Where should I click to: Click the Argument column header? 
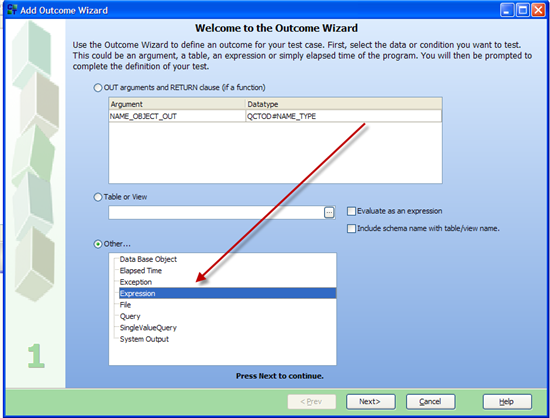(177, 104)
